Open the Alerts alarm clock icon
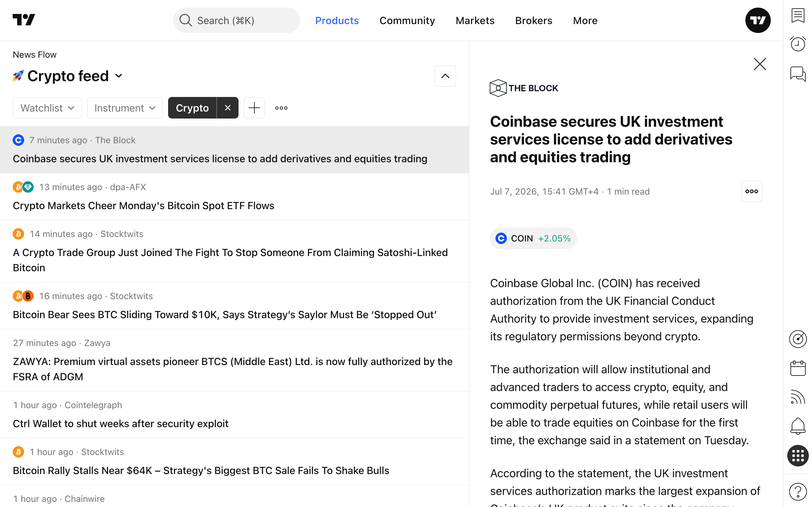Screen dimensions: 812x507 798,44
